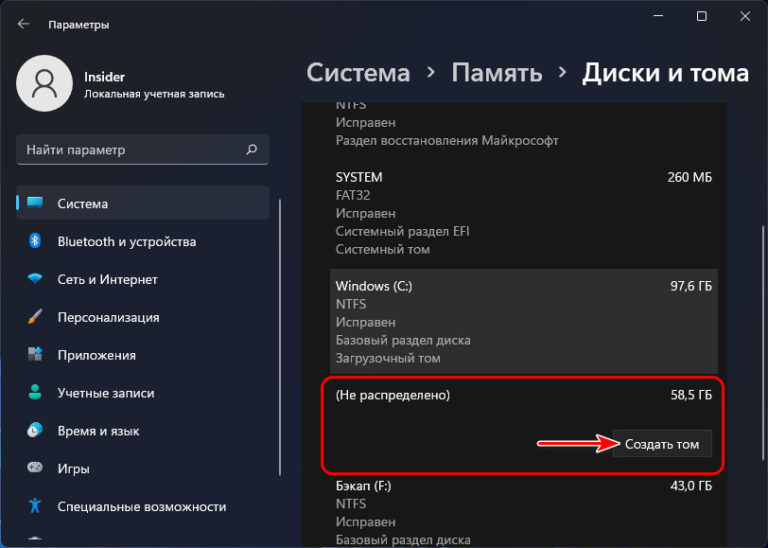Focus the Найти параметр search field

[x=130, y=150]
